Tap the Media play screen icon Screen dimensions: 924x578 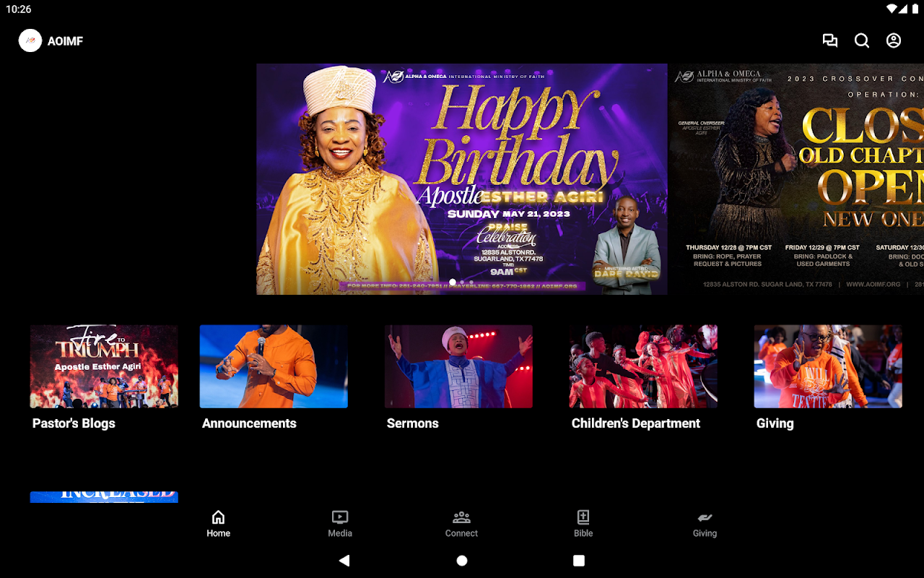(x=340, y=517)
